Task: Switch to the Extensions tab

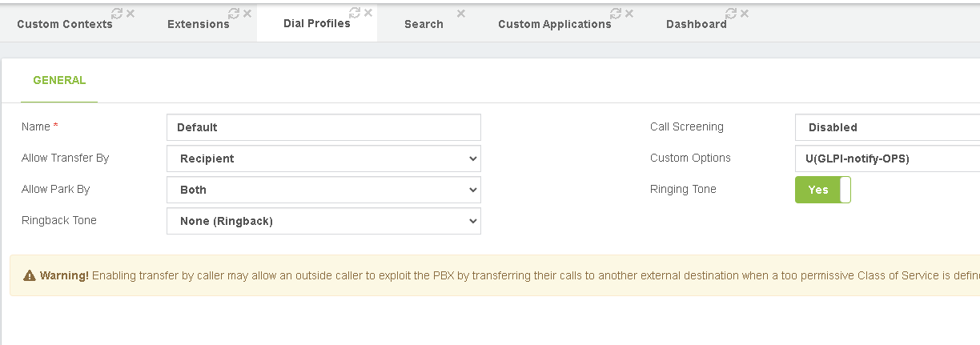Action: coord(199,24)
